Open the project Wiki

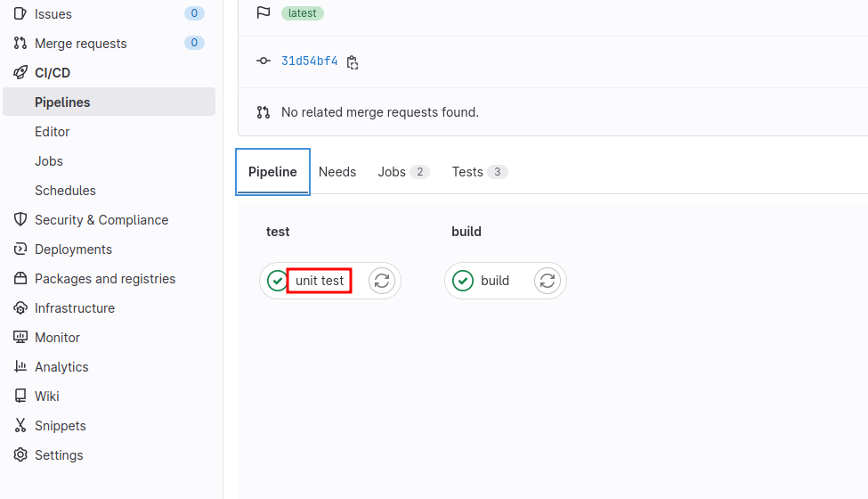(x=46, y=396)
